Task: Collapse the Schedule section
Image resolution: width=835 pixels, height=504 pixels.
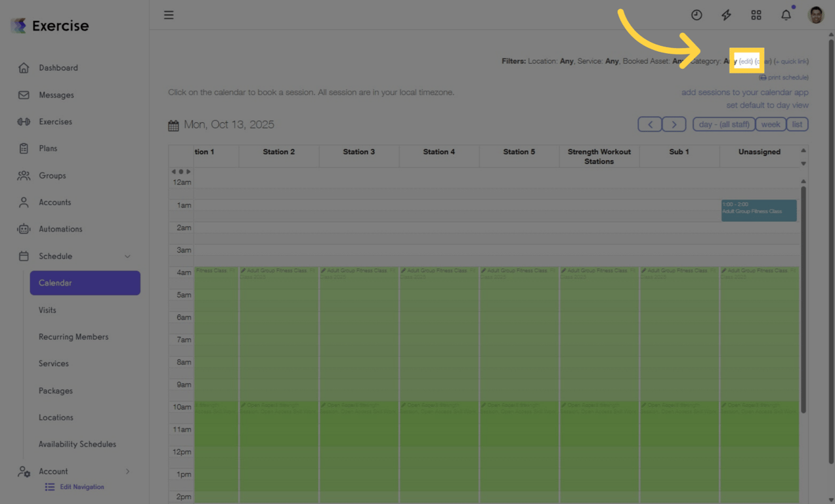Action: (x=128, y=256)
